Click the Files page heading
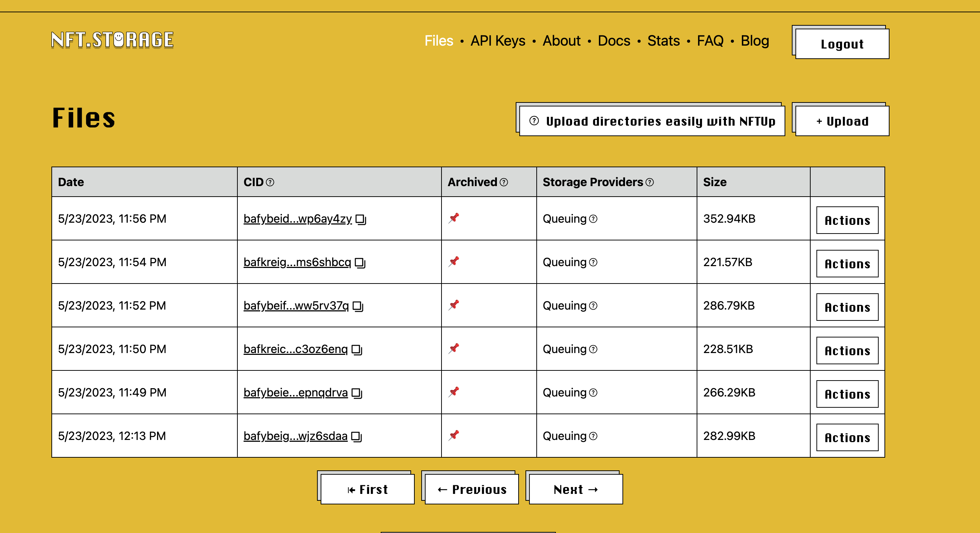980x533 pixels. pos(84,118)
